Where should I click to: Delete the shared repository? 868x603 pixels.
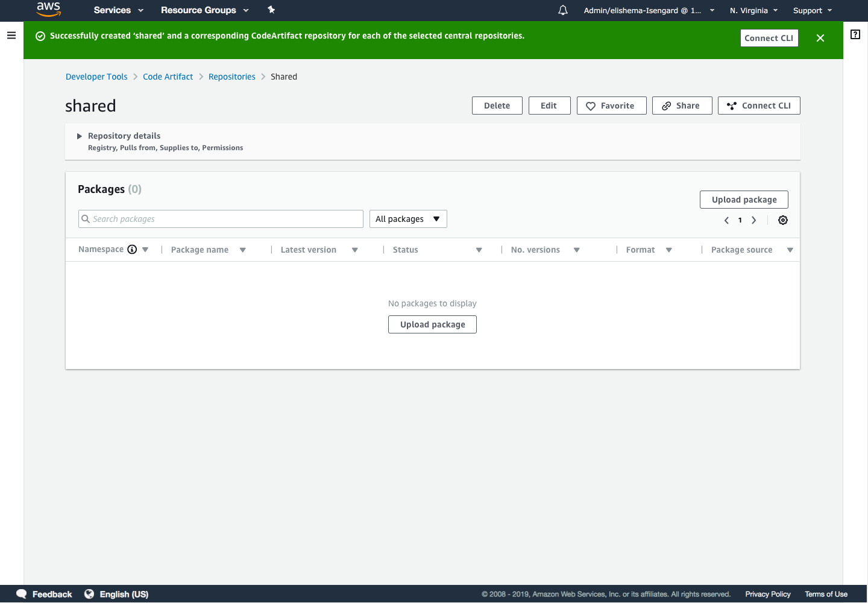click(497, 106)
